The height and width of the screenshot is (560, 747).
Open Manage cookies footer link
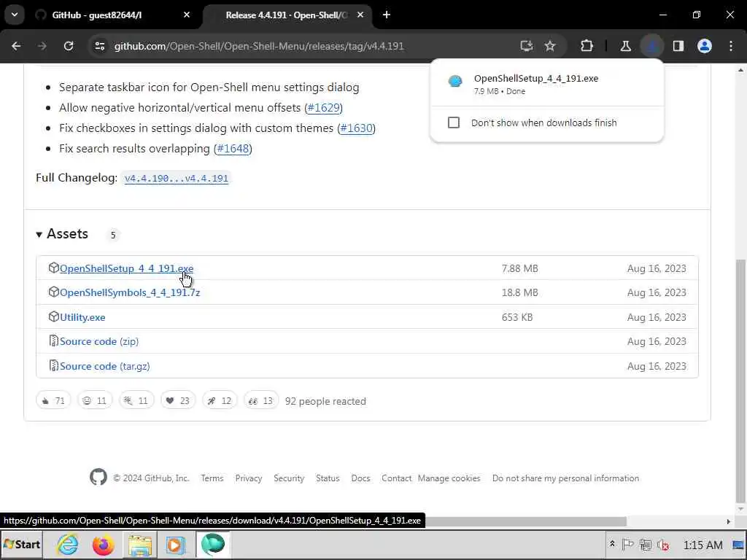point(449,478)
